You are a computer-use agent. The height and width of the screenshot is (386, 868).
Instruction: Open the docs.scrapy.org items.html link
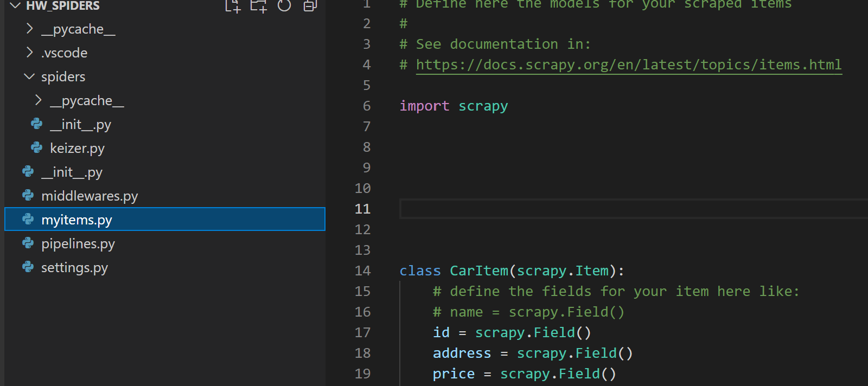[x=629, y=65]
